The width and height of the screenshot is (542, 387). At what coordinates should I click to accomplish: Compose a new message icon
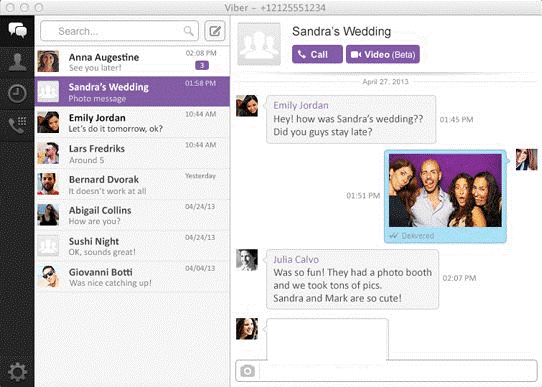point(215,31)
